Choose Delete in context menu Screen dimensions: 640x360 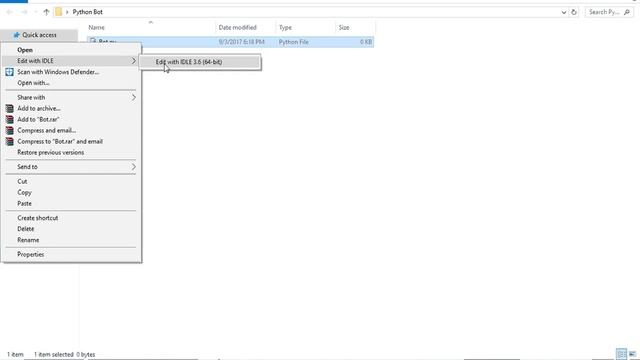25,229
